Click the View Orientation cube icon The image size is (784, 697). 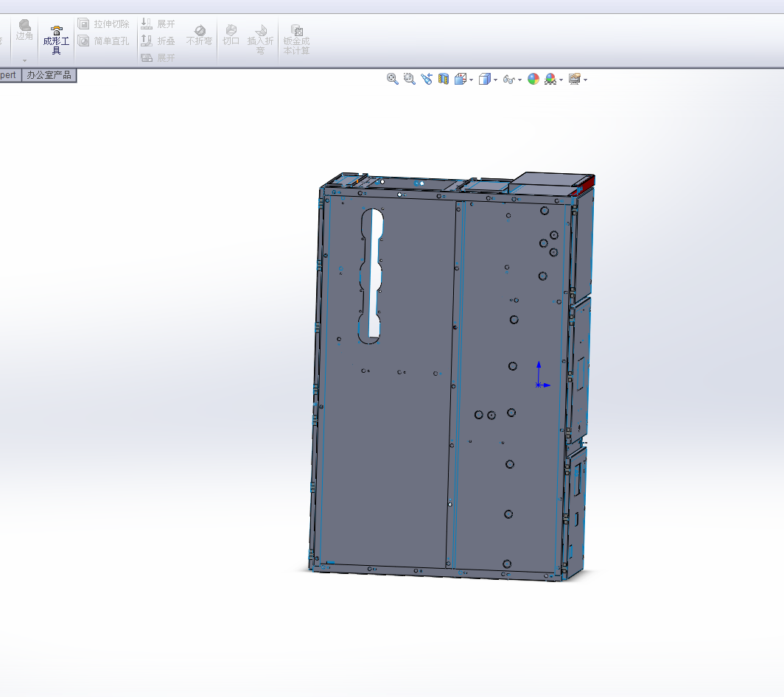pyautogui.click(x=460, y=79)
